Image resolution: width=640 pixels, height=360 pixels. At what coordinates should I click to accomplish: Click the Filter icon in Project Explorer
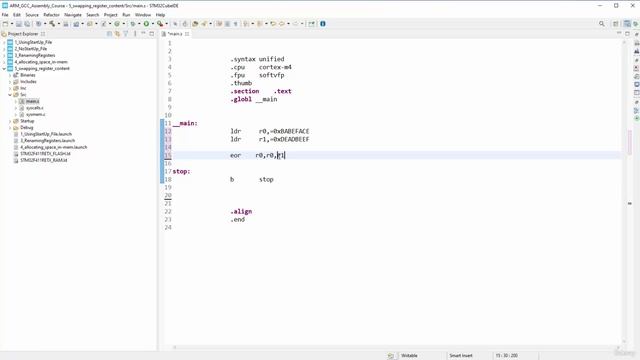[126, 34]
